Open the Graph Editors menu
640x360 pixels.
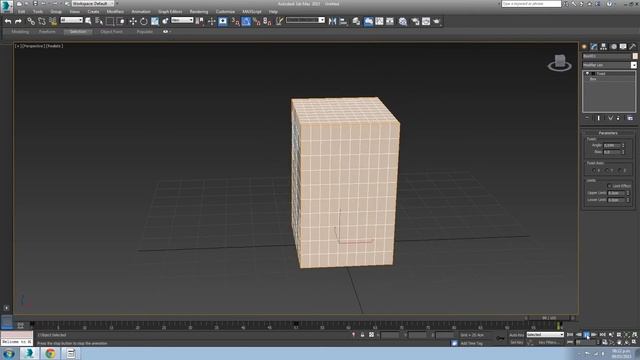tap(170, 12)
